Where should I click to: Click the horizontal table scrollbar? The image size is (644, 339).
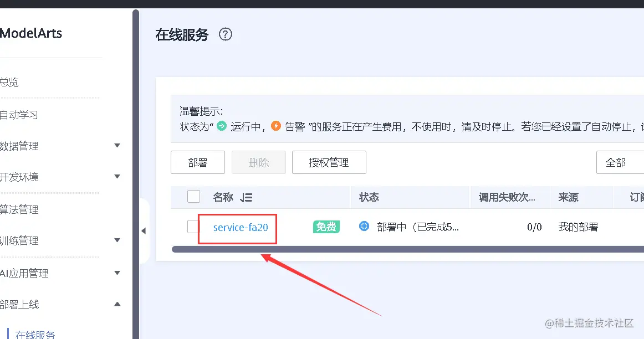(x=407, y=249)
